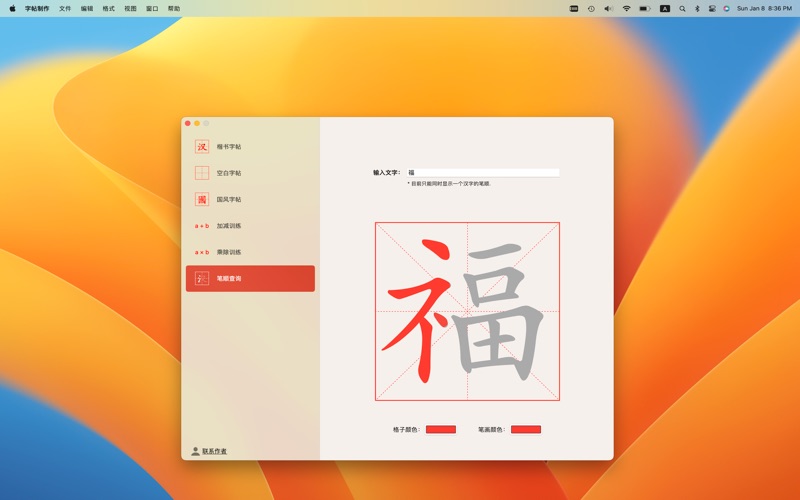Open 楷书字帖 from sidebar
Screen dimensions: 800x500
click(x=250, y=146)
